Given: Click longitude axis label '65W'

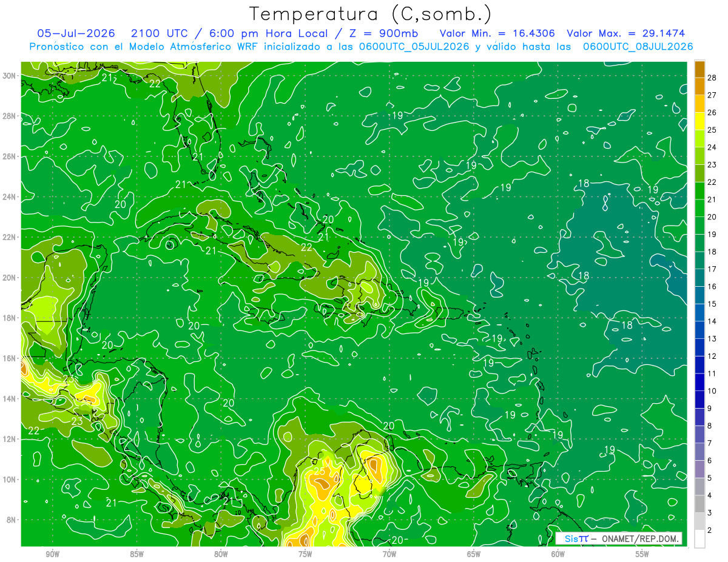Looking at the screenshot, I should pyautogui.click(x=474, y=554).
